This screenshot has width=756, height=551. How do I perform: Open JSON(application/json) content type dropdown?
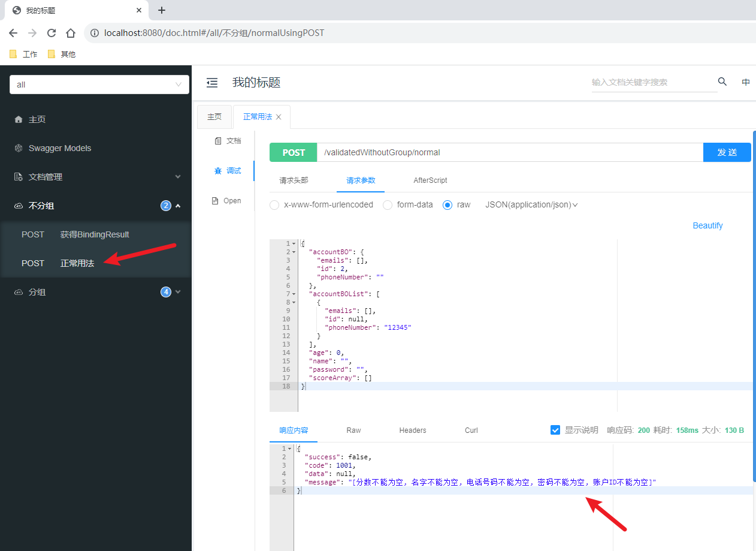tap(531, 204)
